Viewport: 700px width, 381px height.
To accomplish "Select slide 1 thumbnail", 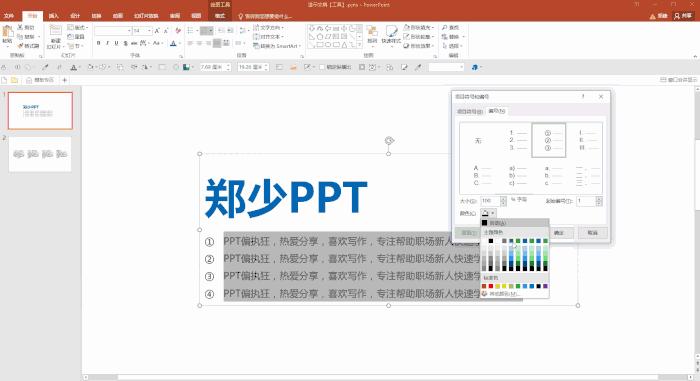I will coord(40,111).
